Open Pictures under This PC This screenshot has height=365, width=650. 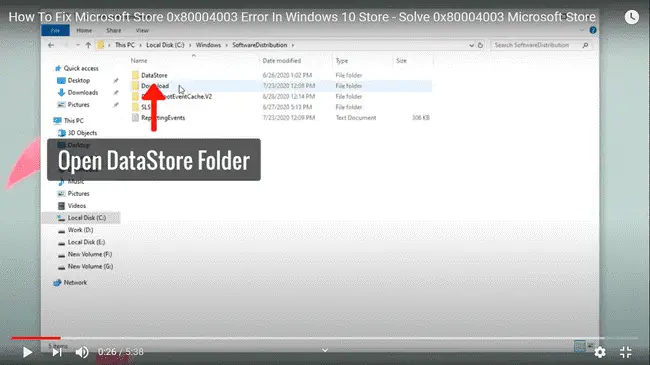click(x=78, y=194)
